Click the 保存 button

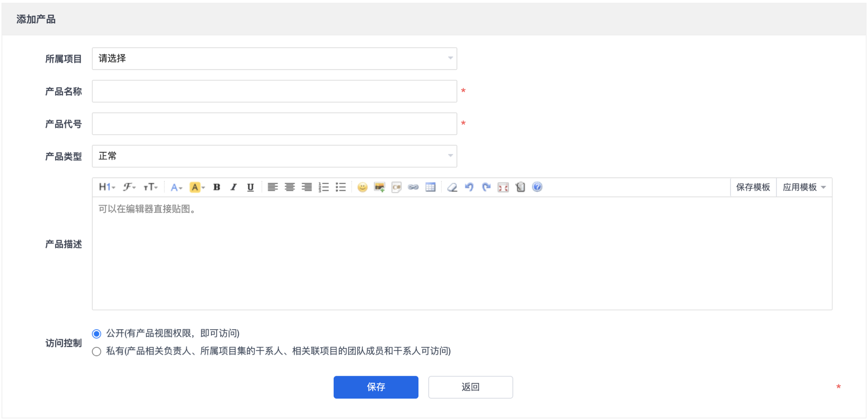(376, 387)
